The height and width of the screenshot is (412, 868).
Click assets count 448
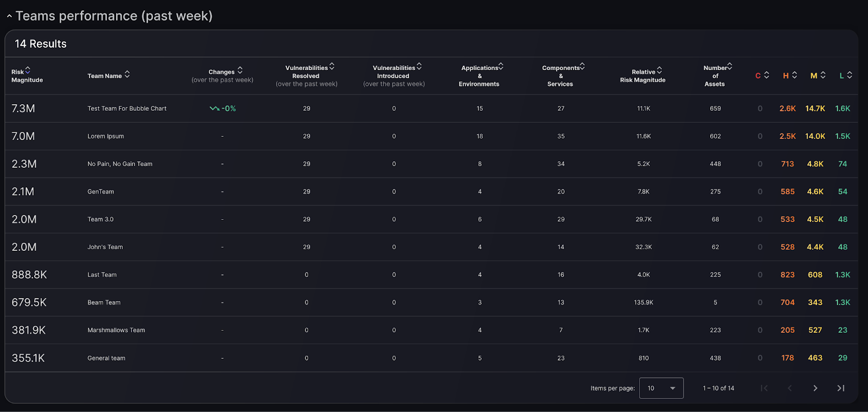click(716, 164)
